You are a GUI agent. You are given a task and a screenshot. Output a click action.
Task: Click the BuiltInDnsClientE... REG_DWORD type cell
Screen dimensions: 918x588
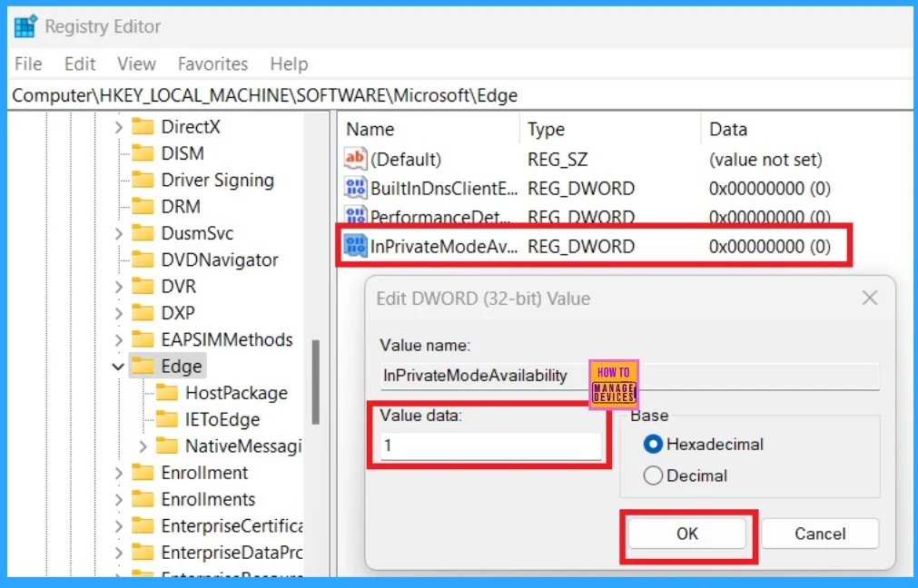[x=581, y=189]
